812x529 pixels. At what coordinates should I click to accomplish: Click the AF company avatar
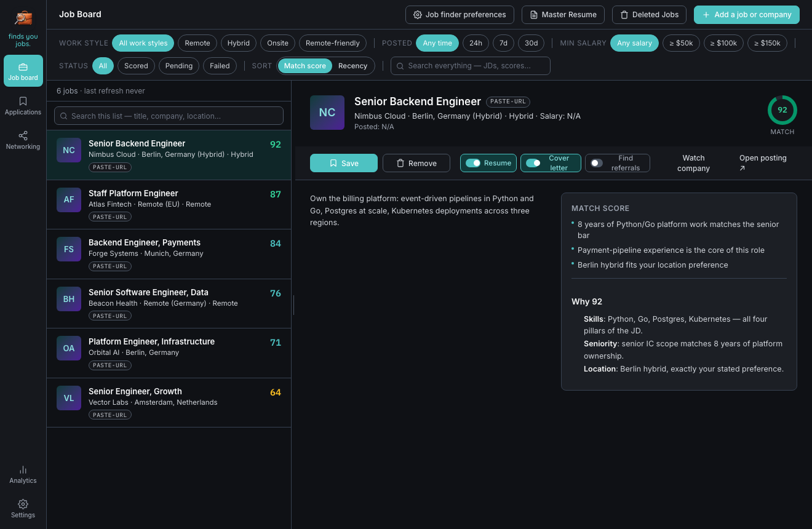click(69, 199)
